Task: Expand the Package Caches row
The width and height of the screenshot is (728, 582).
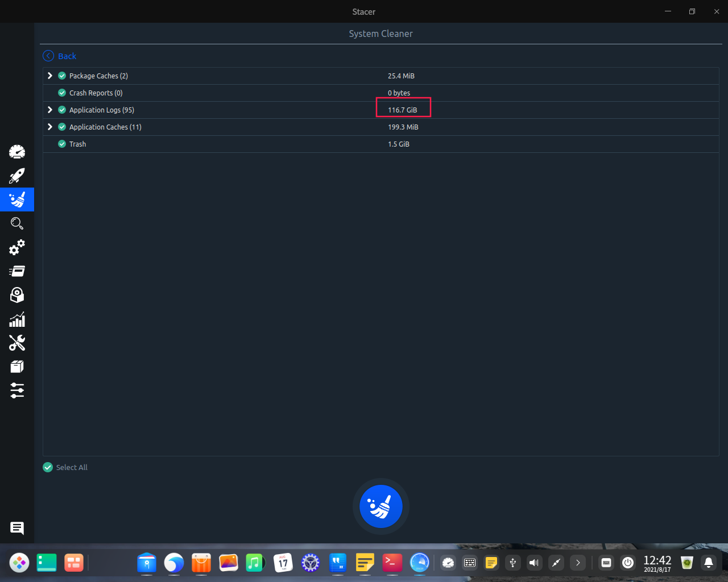Action: 50,76
